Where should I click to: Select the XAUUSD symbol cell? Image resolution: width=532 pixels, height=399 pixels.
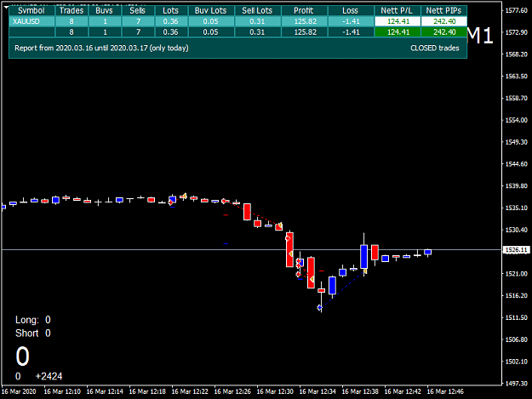click(x=31, y=21)
